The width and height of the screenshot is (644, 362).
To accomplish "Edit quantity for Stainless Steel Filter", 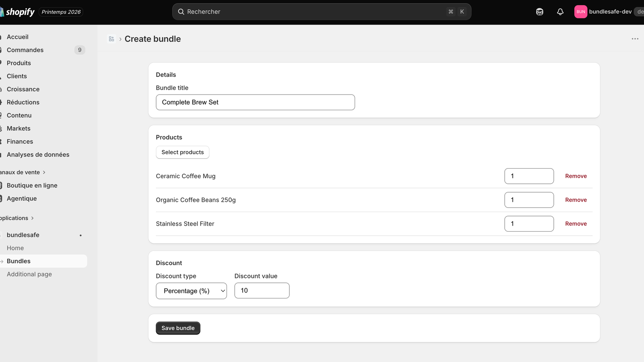I will (529, 224).
